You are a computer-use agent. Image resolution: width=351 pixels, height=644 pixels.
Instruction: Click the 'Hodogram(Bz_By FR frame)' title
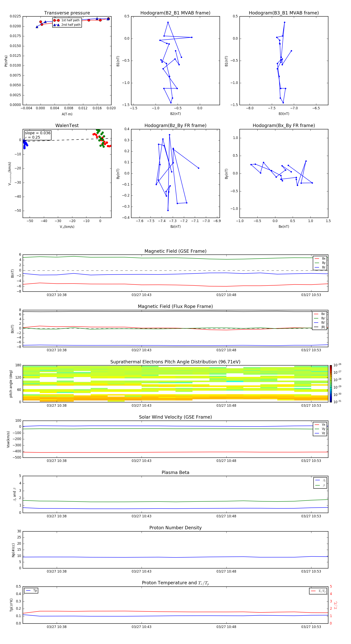(175, 125)
